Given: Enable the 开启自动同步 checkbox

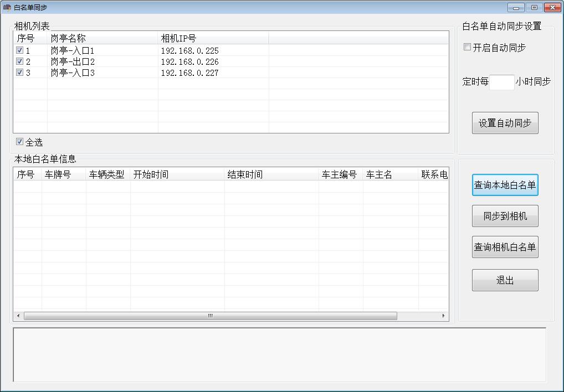Looking at the screenshot, I should (468, 48).
